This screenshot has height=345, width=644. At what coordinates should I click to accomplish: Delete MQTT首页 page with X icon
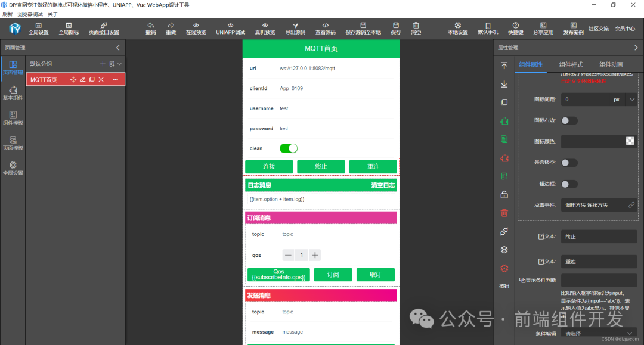tap(101, 80)
